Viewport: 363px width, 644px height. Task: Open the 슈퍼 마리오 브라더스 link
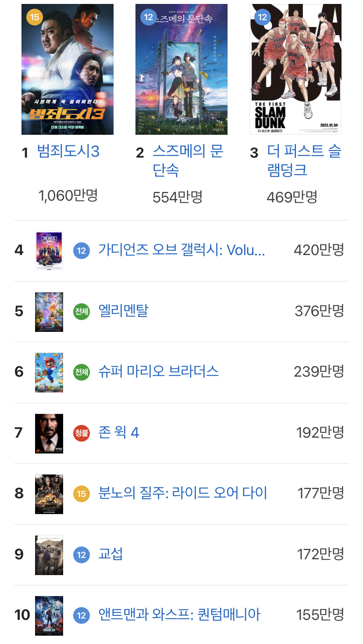[x=158, y=371]
